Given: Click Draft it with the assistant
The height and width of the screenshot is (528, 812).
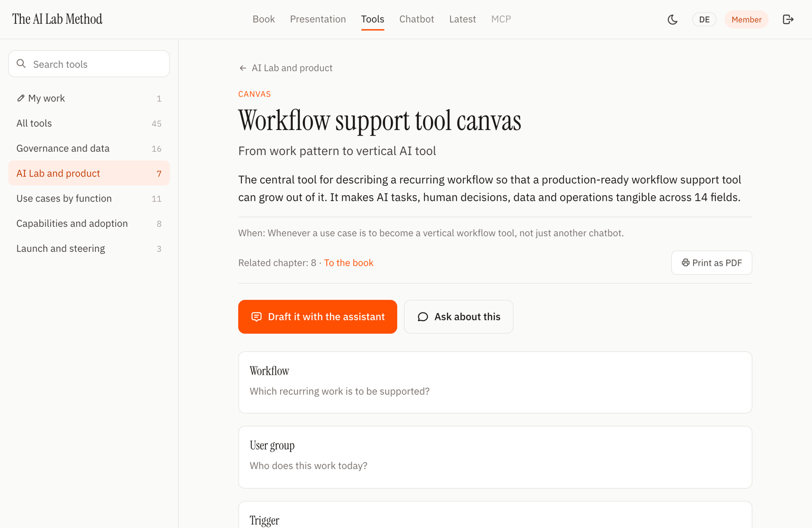Looking at the screenshot, I should tap(318, 317).
